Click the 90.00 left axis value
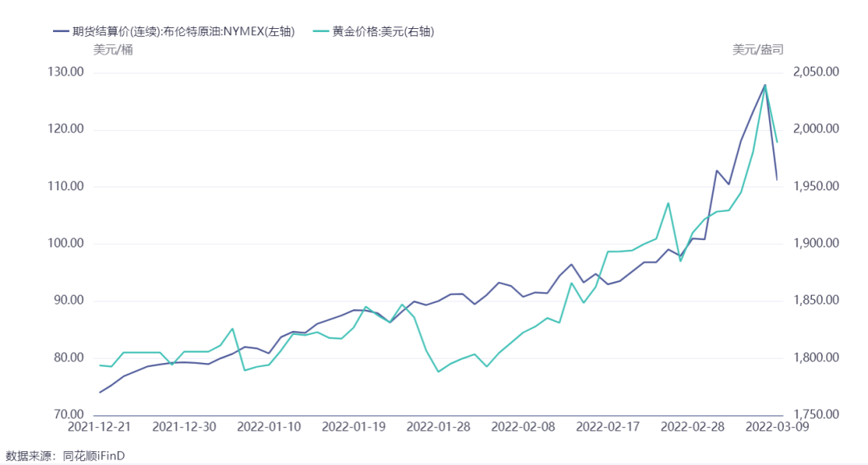868x465 pixels. (x=68, y=300)
